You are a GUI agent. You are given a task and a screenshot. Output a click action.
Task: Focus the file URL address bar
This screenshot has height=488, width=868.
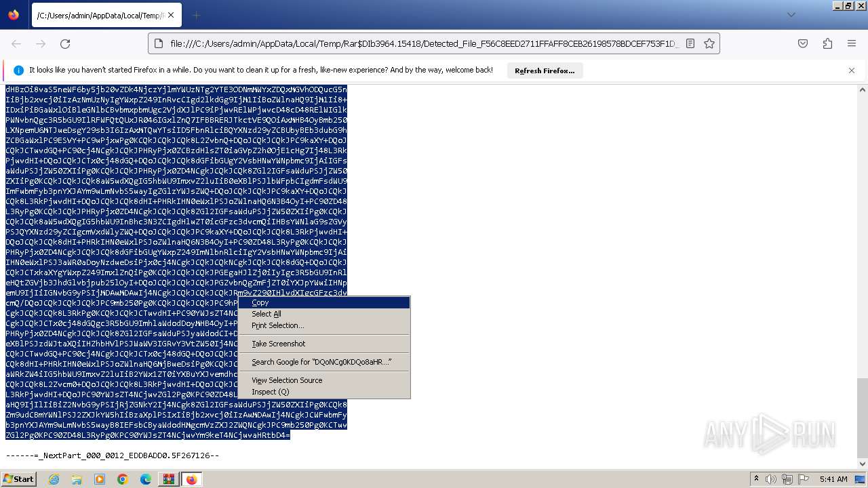click(424, 43)
